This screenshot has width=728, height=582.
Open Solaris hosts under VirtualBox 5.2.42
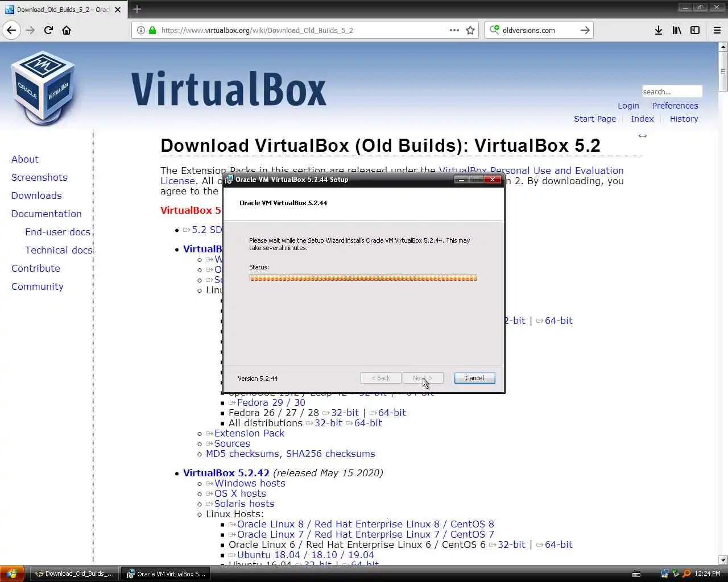coord(244,504)
